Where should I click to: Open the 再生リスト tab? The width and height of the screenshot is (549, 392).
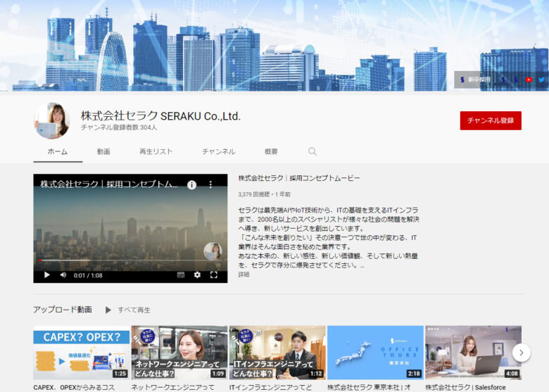[x=156, y=151]
